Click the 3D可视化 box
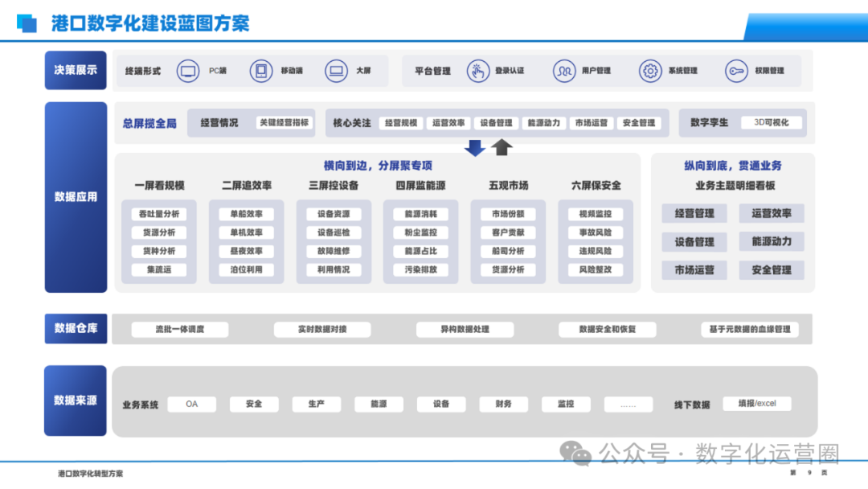 (772, 122)
